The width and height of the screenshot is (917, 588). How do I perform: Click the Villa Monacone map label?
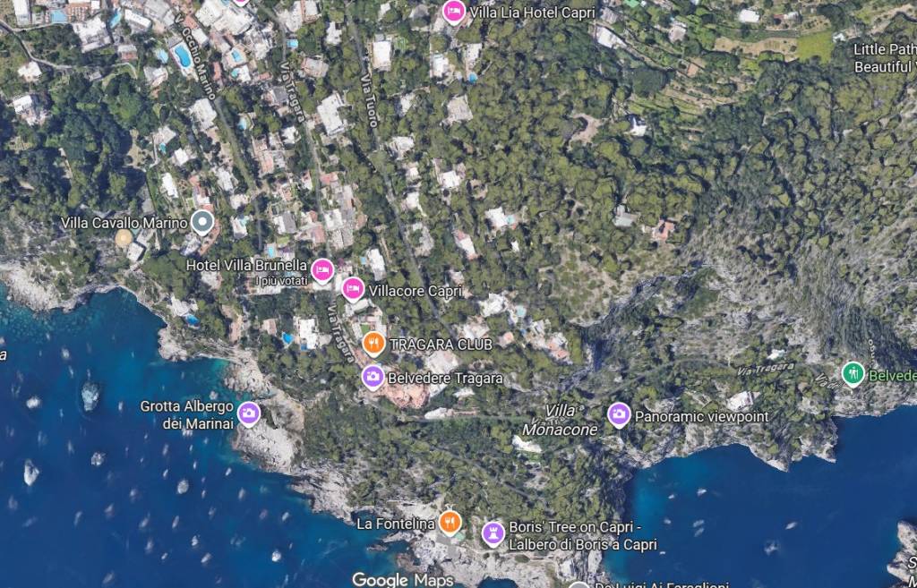pyautogui.click(x=560, y=421)
